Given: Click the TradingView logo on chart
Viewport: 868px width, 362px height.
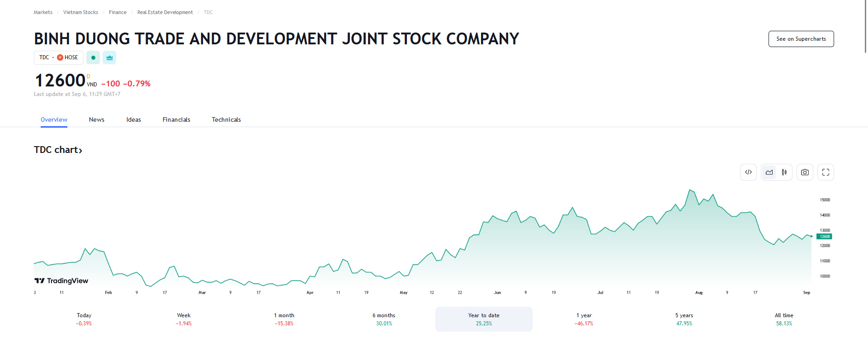Looking at the screenshot, I should point(61,281).
